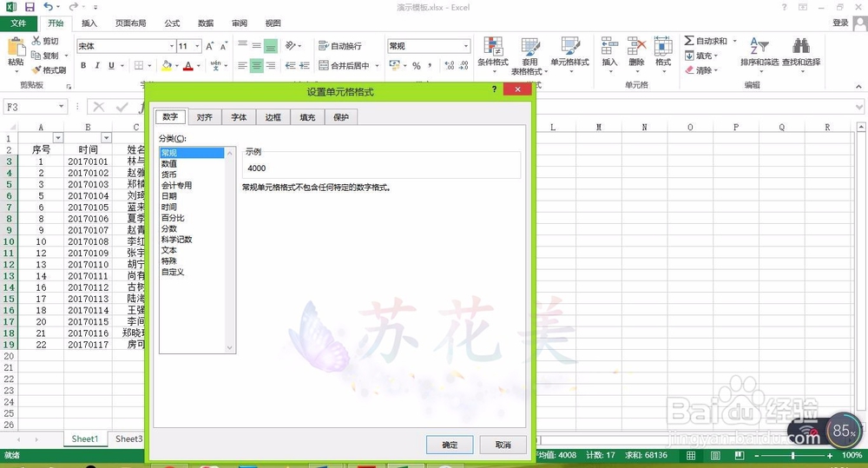This screenshot has width=868, height=468.
Task: Switch to 对齐 tab in dialog
Action: pyautogui.click(x=204, y=117)
